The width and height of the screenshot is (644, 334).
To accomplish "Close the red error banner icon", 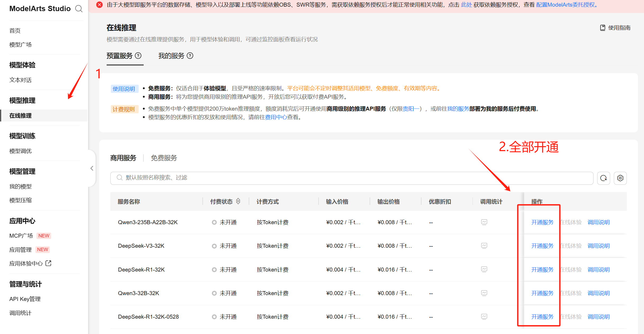I will pyautogui.click(x=99, y=5).
